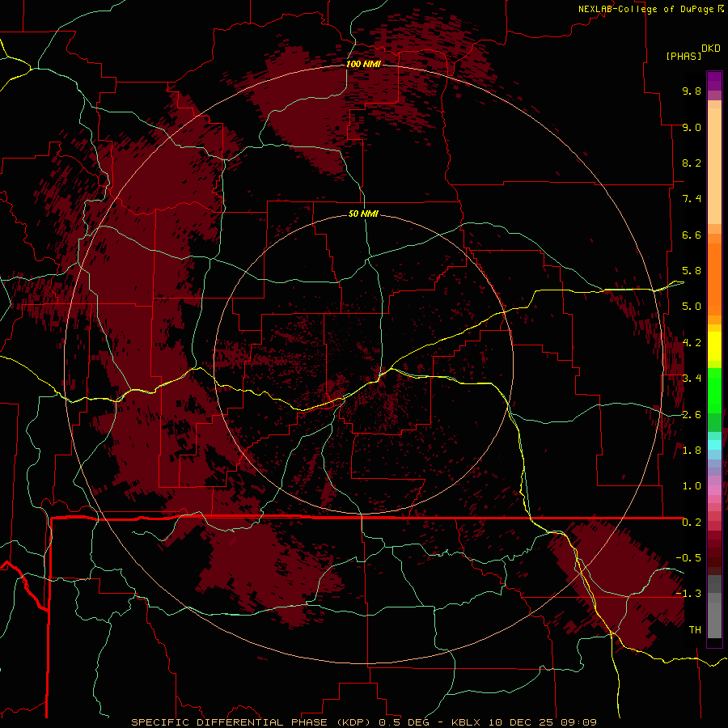Click the 3.4 value on the color scale

click(692, 379)
